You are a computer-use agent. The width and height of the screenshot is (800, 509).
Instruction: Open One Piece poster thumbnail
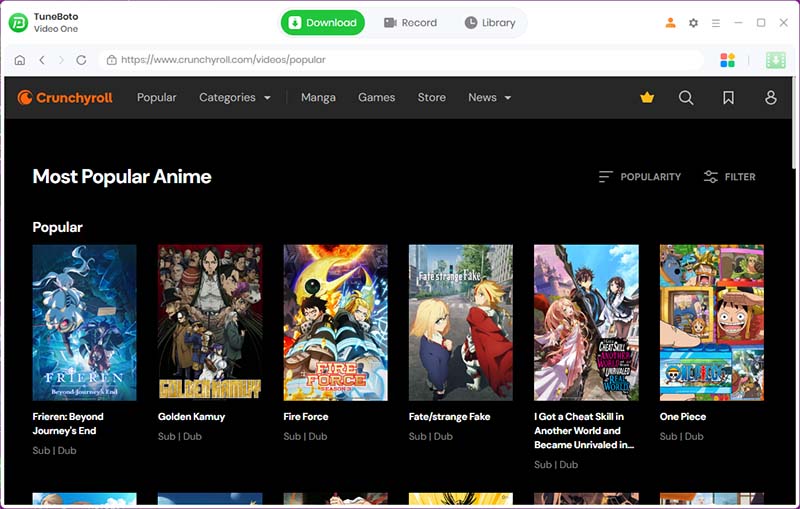[712, 322]
